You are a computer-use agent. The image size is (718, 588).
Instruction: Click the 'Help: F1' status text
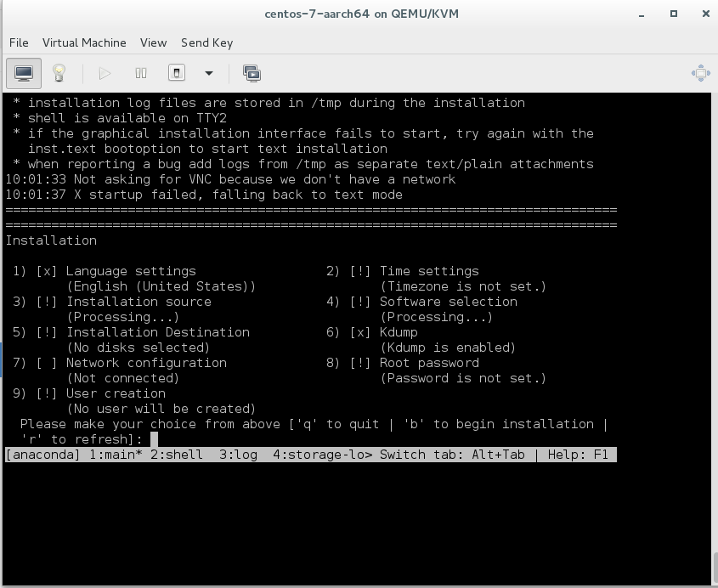[578, 455]
